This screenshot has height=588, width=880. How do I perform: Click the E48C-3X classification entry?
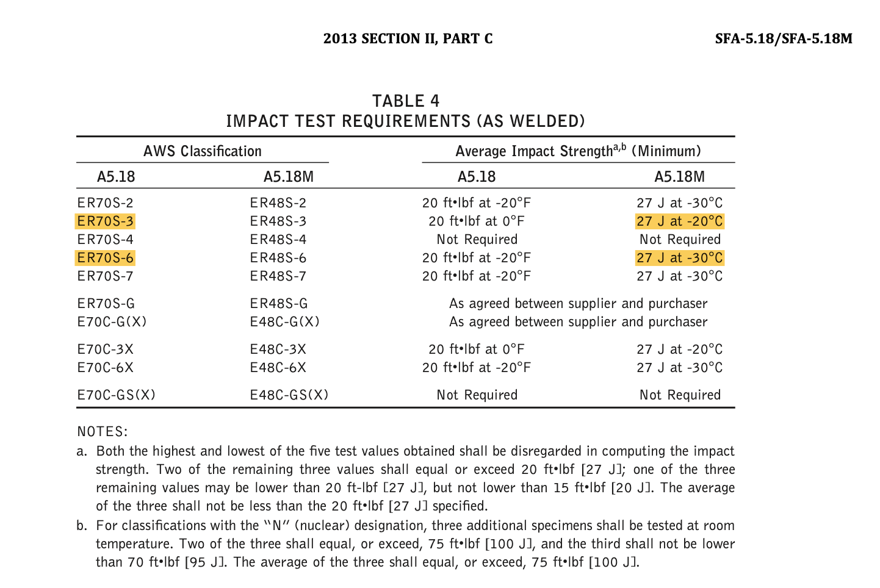pos(278,349)
